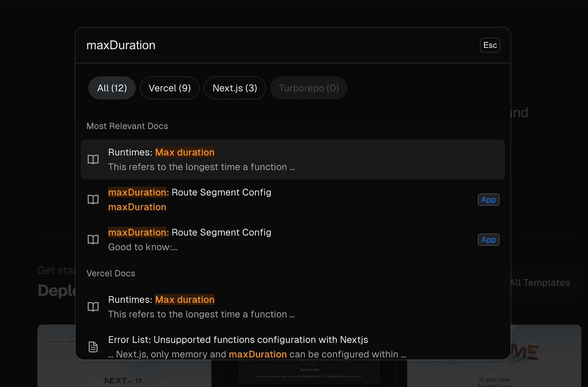
Task: Open Error List unsupported functions configuration result
Action: 272,347
